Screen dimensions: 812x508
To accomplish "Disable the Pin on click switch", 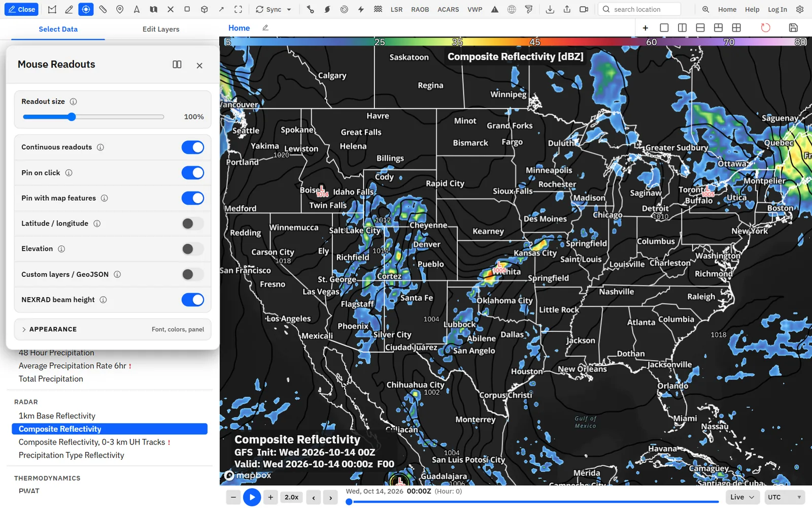I will (x=193, y=173).
